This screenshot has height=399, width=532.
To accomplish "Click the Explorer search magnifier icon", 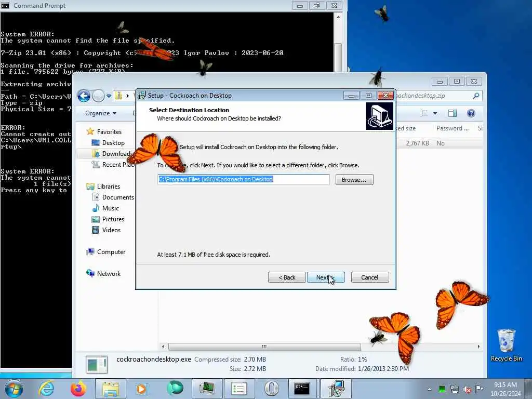I will pyautogui.click(x=476, y=96).
